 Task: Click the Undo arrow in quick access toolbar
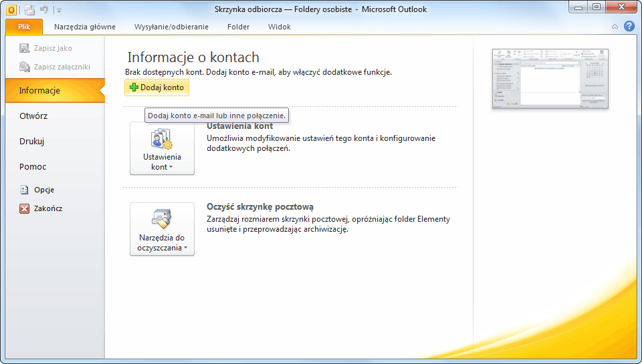pos(44,9)
